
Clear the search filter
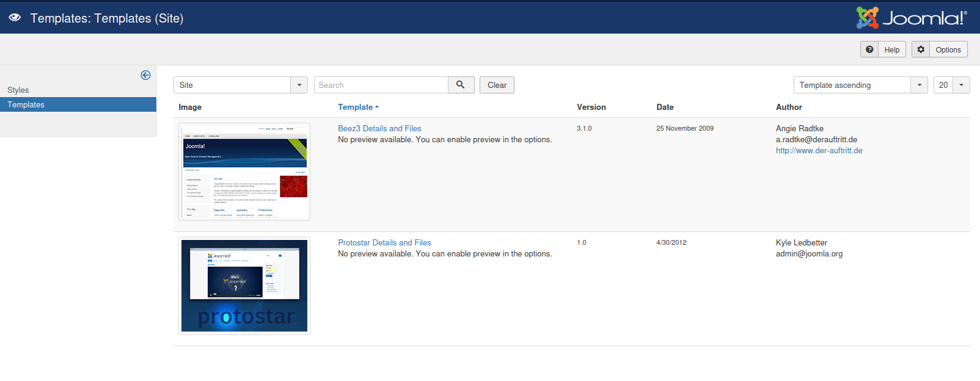click(x=497, y=85)
